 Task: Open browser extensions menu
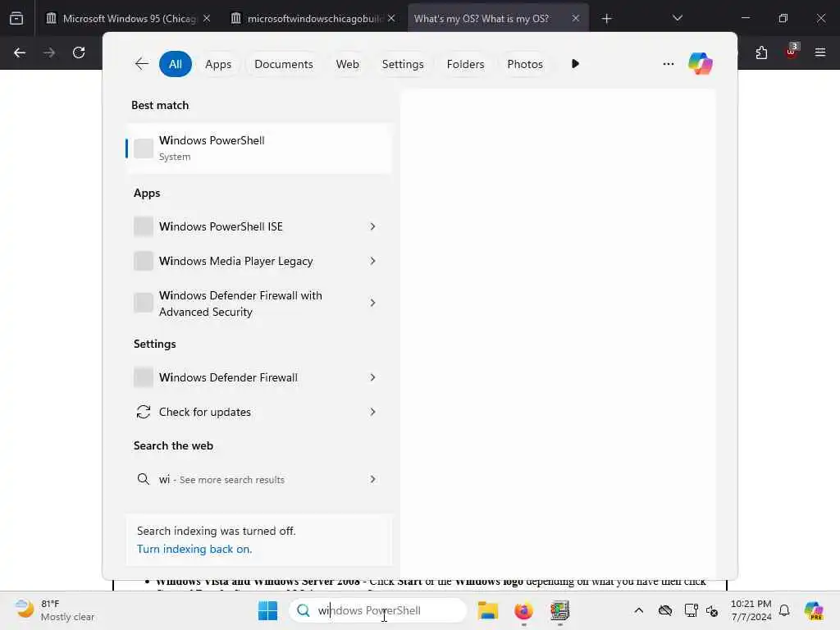coord(761,52)
